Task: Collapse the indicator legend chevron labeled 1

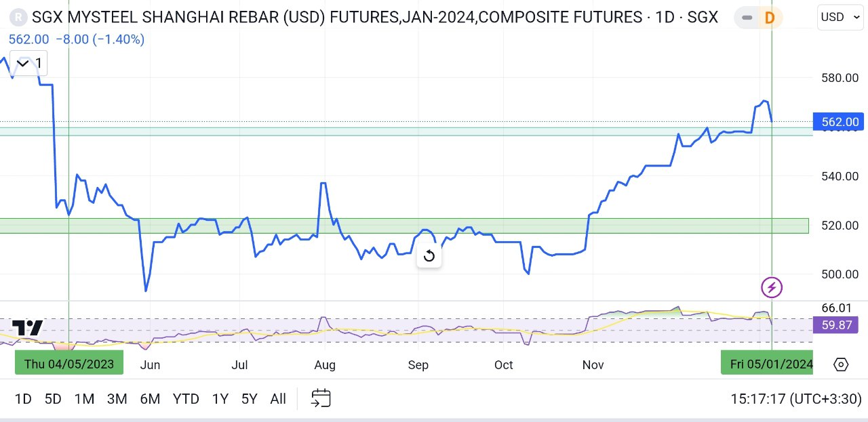Action: coord(28,64)
